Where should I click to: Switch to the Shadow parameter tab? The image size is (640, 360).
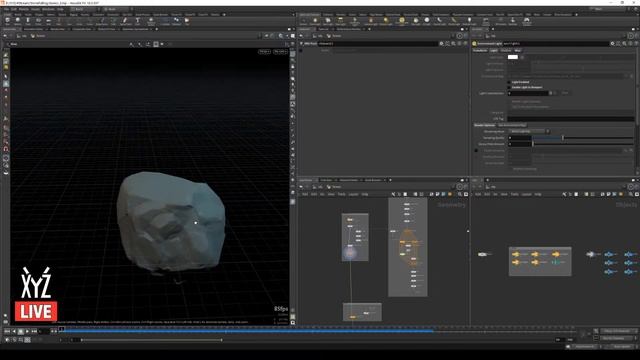506,51
